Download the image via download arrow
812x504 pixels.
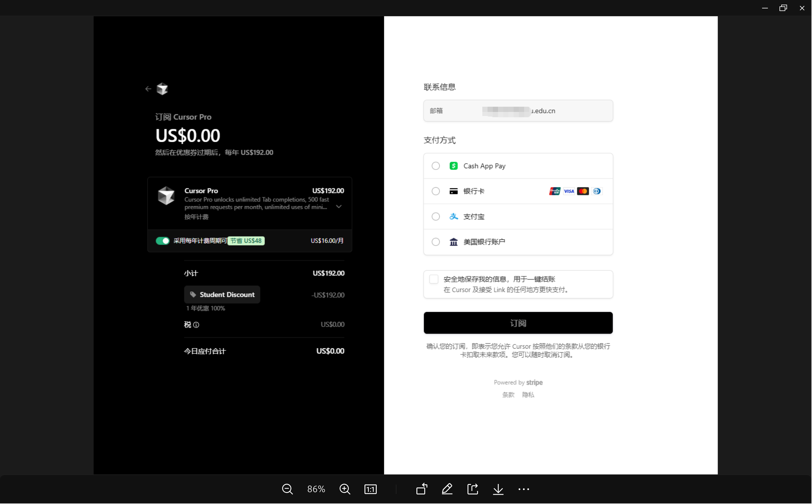coord(498,489)
